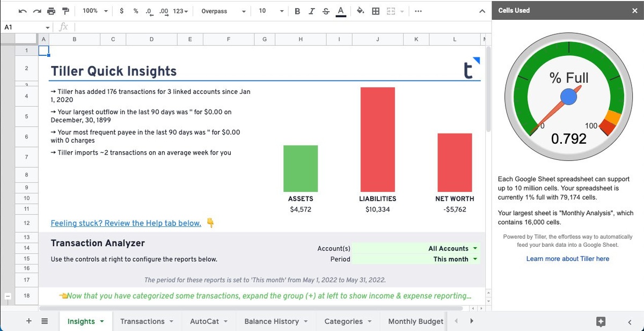Open the Overpass font dropdown
Image resolution: width=644 pixels, height=331 pixels.
tap(224, 11)
